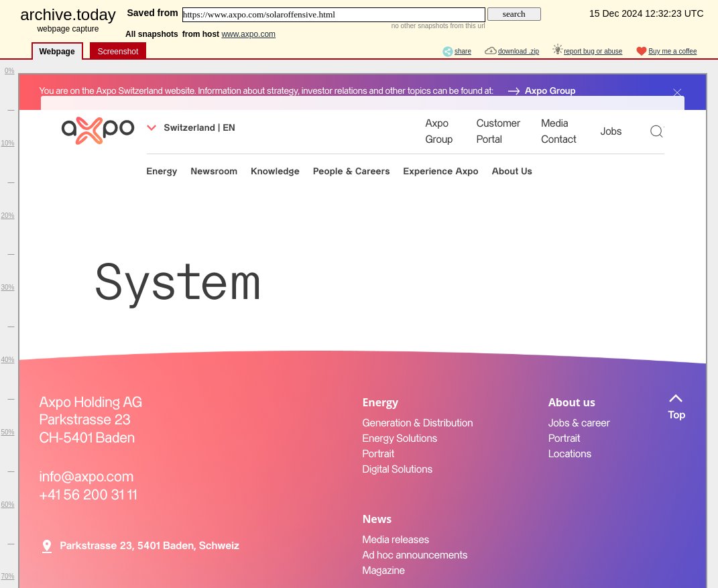Click the Axpo logo
The width and height of the screenshot is (718, 588).
click(x=98, y=131)
